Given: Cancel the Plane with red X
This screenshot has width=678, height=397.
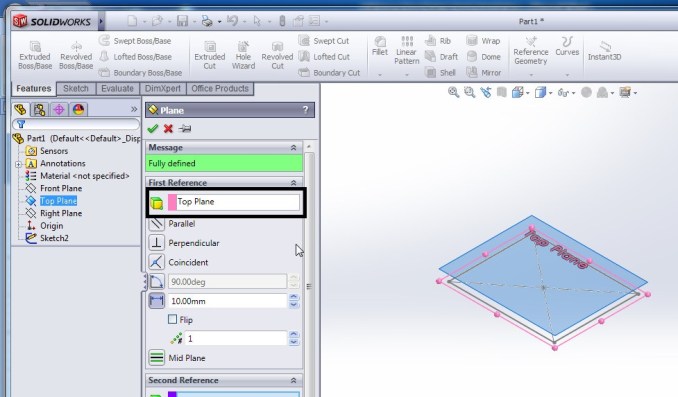Looking at the screenshot, I should click(x=168, y=128).
